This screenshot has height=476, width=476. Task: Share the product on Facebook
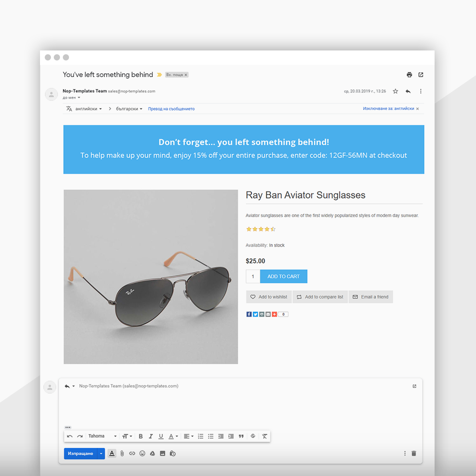click(249, 314)
